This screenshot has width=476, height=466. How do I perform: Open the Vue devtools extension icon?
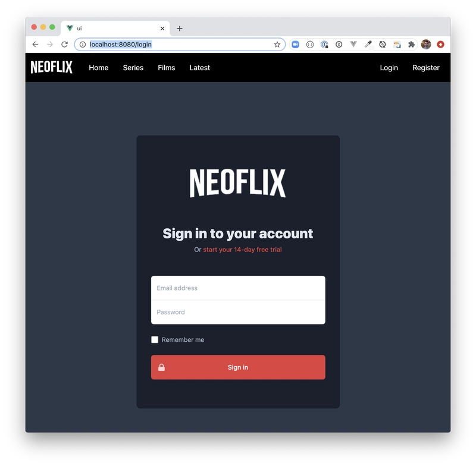(353, 45)
